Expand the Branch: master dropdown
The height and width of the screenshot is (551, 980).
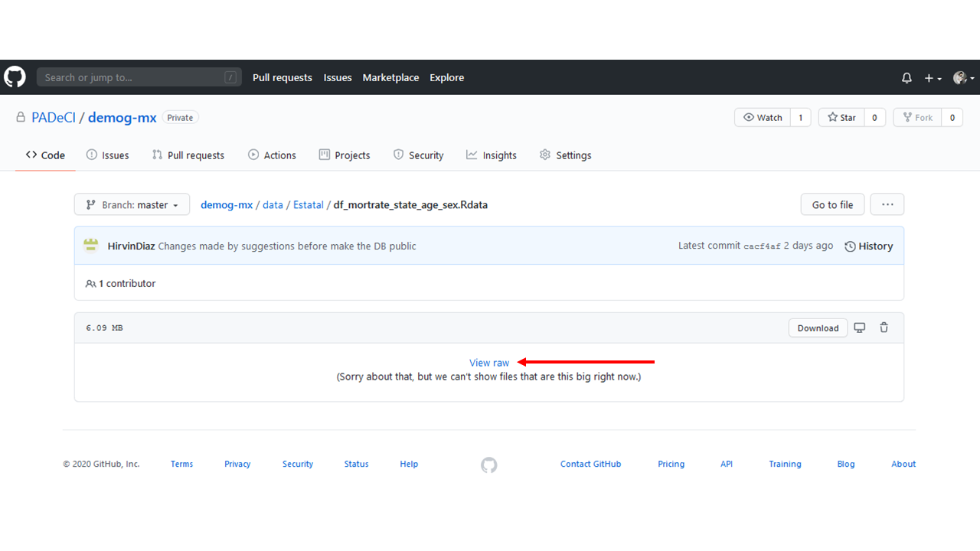(x=132, y=204)
